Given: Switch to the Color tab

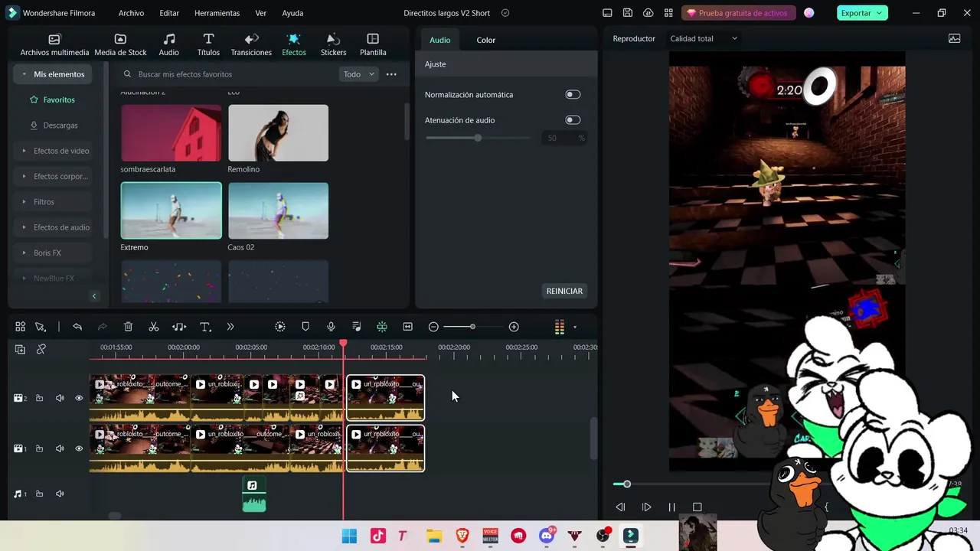Looking at the screenshot, I should click(x=486, y=40).
